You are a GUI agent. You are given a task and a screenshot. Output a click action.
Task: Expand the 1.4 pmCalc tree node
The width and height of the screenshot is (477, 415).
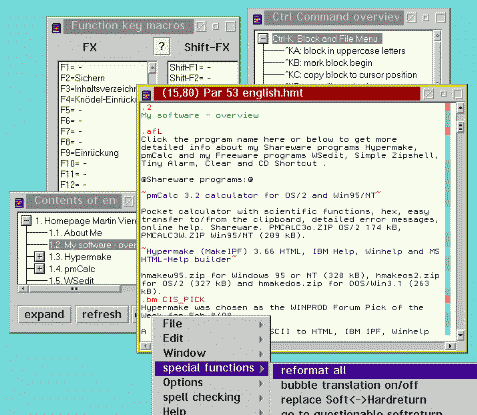(39, 268)
